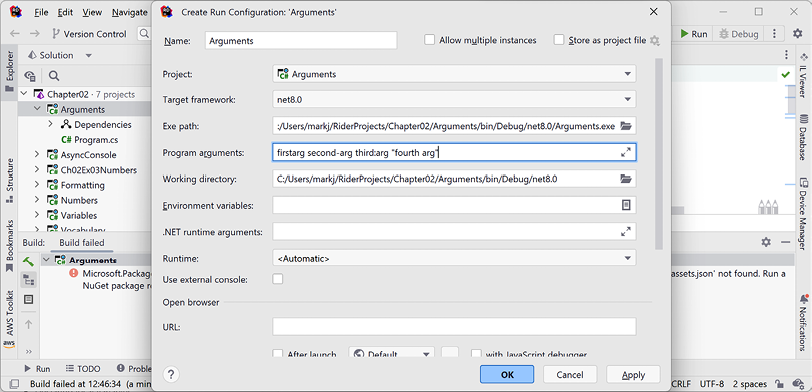Confirm the dialog with OK

coord(507,374)
